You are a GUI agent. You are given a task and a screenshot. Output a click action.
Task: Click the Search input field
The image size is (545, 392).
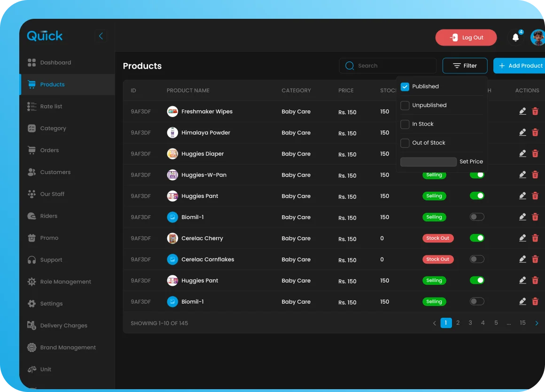[x=392, y=66]
